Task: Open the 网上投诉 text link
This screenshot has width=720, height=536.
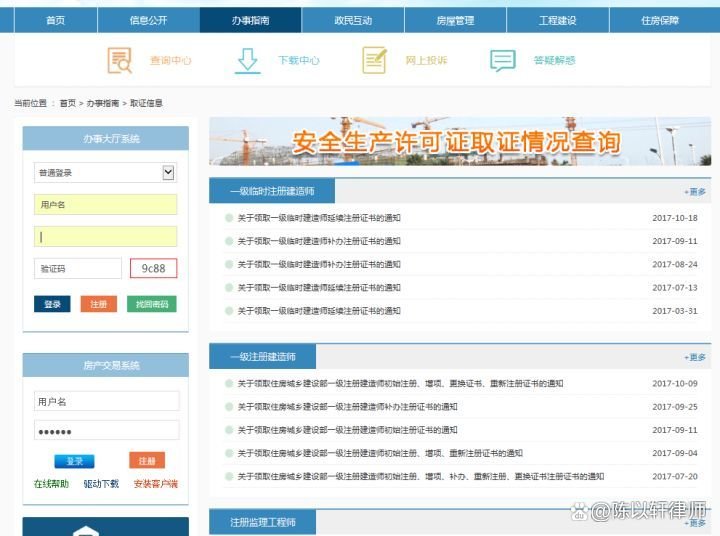Action: (x=426, y=60)
